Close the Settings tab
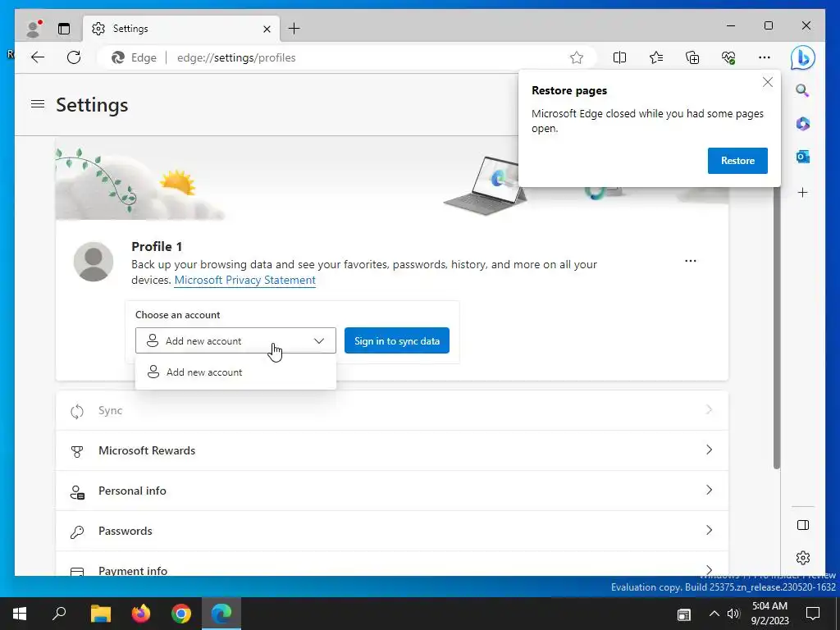Screen dimensions: 840x630 tap(267, 29)
